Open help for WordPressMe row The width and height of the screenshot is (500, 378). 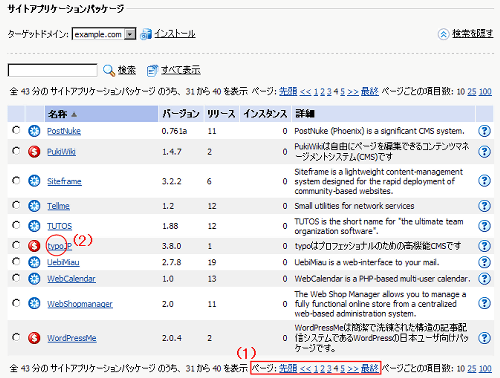click(x=484, y=338)
